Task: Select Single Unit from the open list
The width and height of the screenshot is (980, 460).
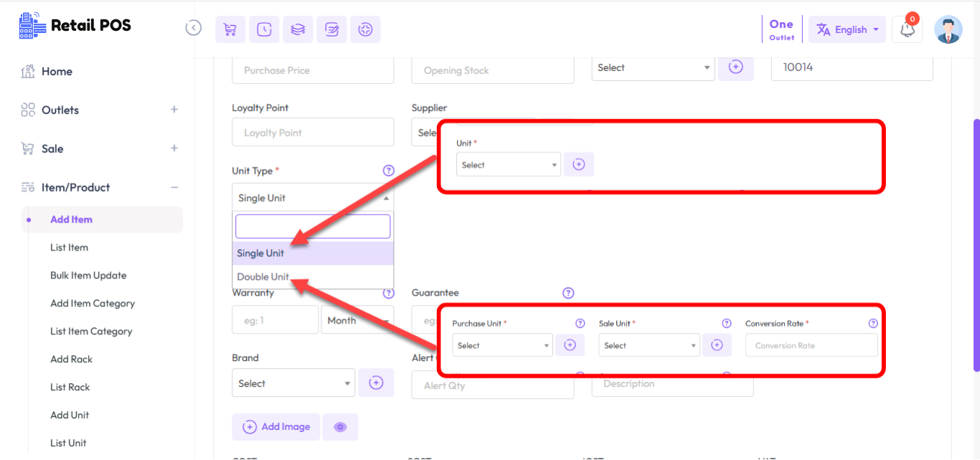Action: (x=260, y=253)
